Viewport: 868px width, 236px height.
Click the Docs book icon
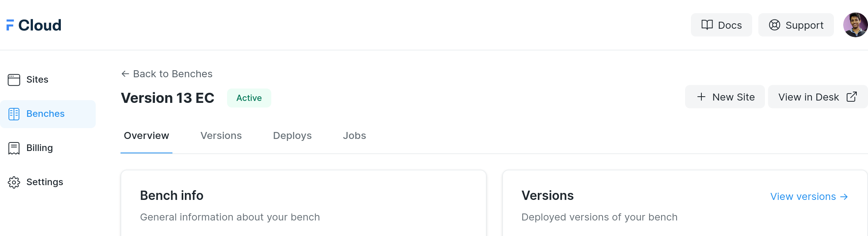pos(707,25)
